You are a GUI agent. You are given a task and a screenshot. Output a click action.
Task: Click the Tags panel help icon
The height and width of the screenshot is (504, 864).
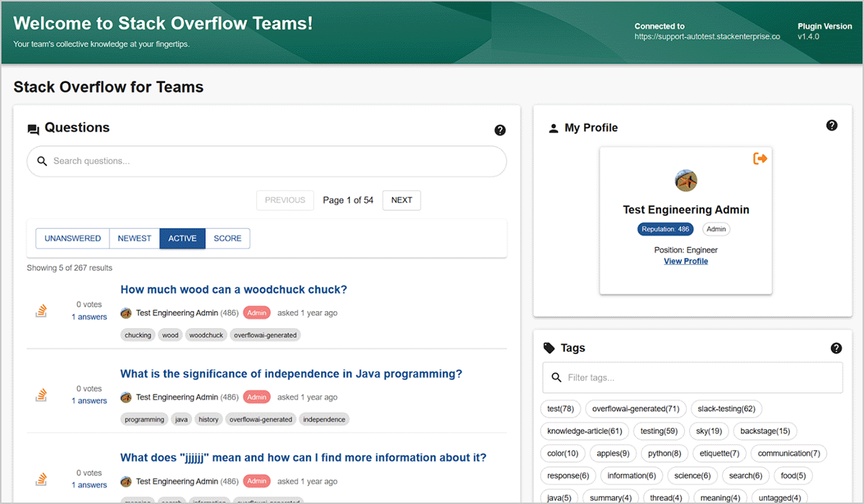tap(836, 348)
